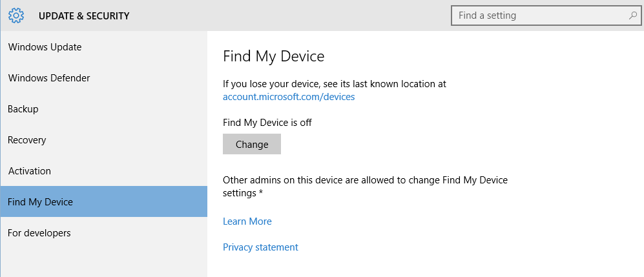Select the highlighted Find My Device item
This screenshot has height=277, width=644.
click(x=40, y=202)
